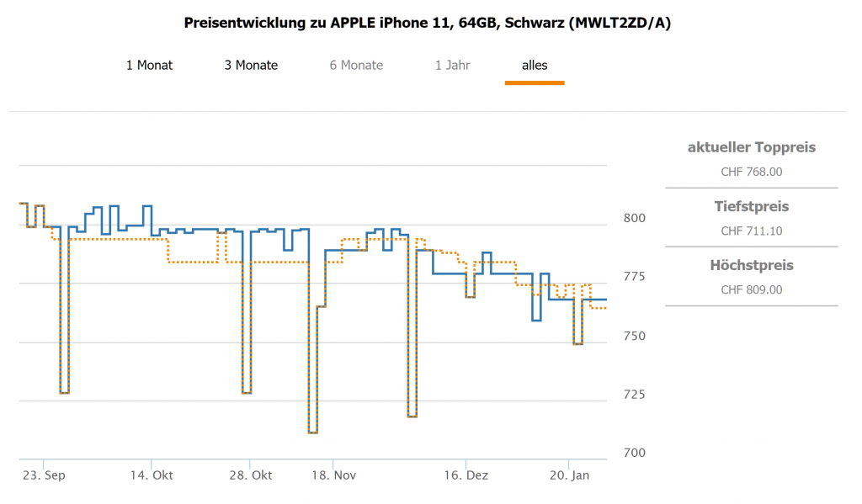The height and width of the screenshot is (504, 862).
Task: Click the alles tab
Action: coord(535,65)
